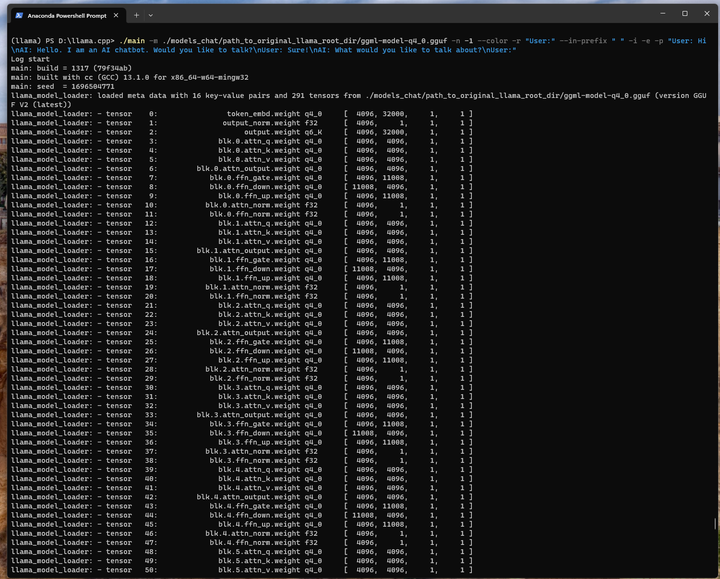
Task: Click 'blk.0.attn_q.weight' tensor row
Action: [242, 141]
